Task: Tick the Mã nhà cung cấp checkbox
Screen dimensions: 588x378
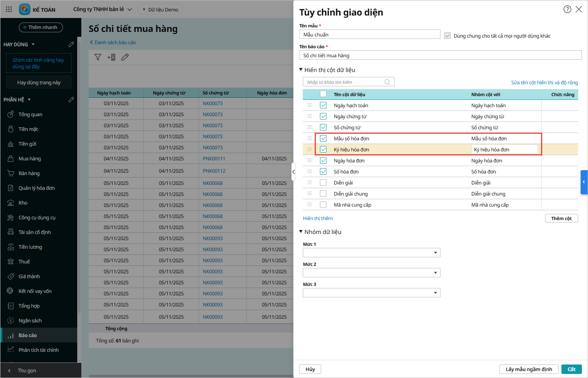Action: point(323,205)
